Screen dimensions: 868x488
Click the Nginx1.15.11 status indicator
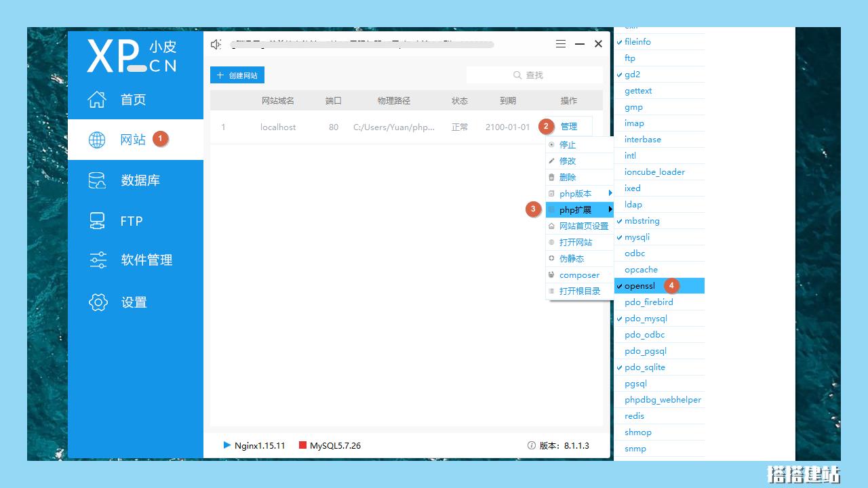[254, 445]
